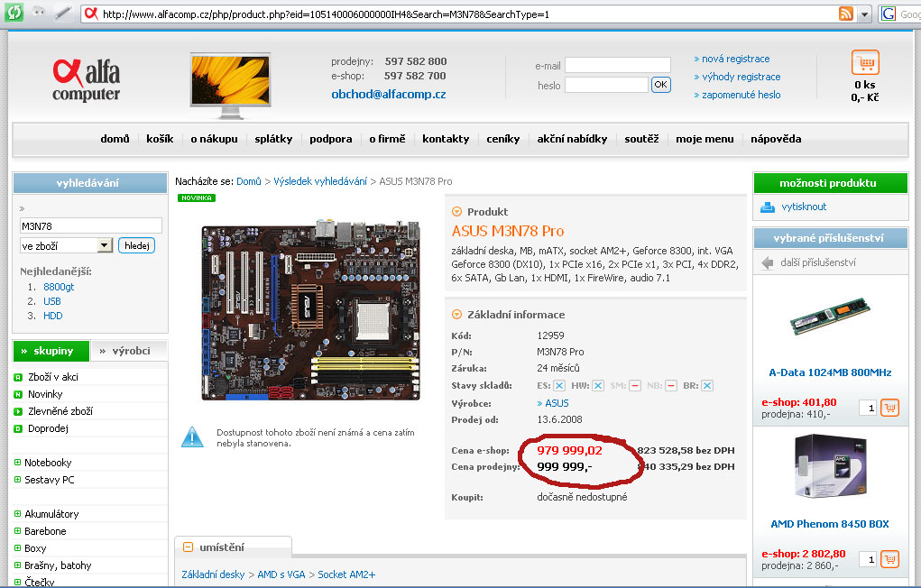Click the browser URL address field
The width and height of the screenshot is (921, 588).
pos(467,14)
